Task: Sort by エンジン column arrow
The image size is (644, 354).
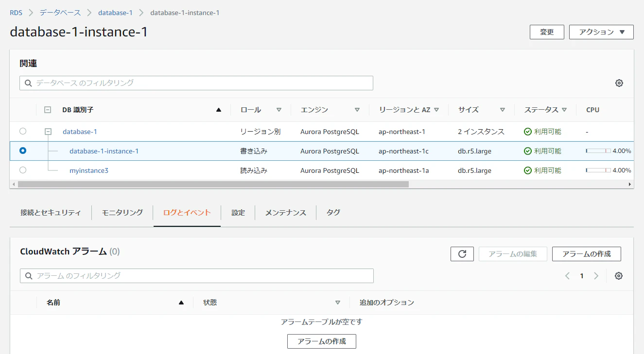Action: (357, 110)
